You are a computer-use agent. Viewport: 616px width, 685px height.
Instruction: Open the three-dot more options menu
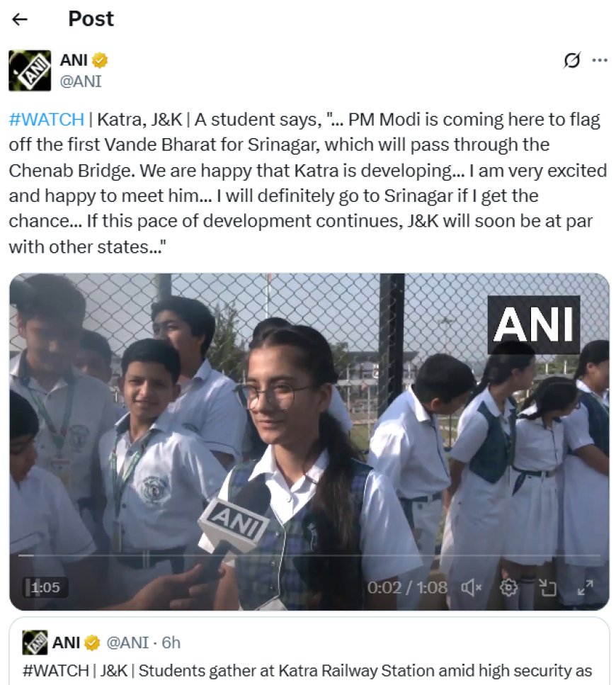pos(600,60)
